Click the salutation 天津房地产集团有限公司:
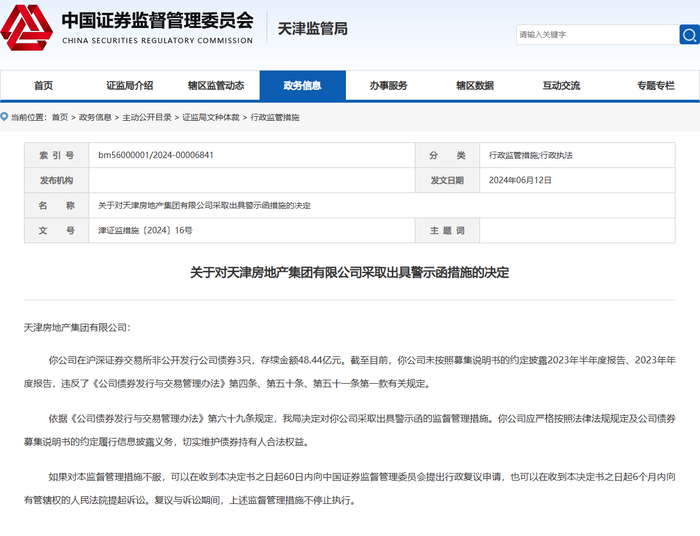The width and height of the screenshot is (700, 536). pos(77,328)
